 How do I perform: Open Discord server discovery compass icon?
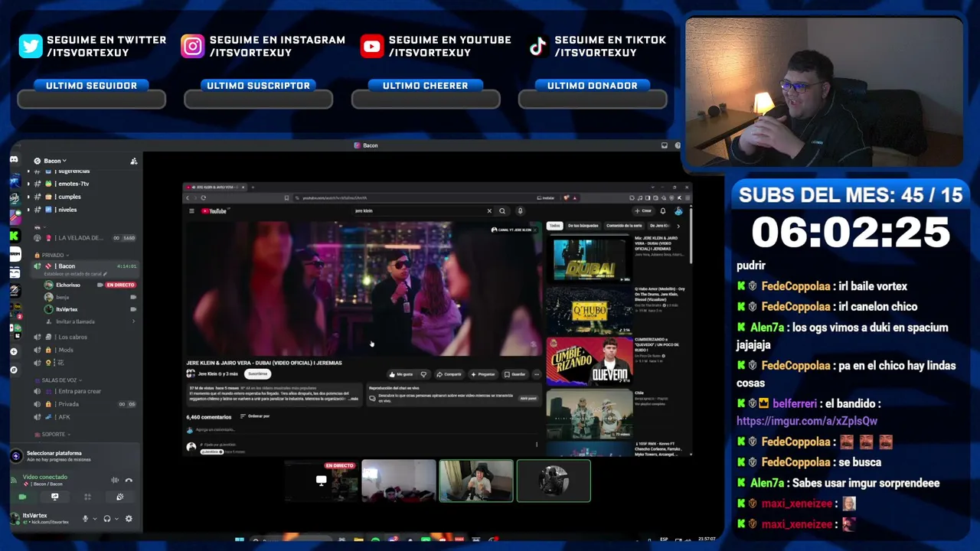click(14, 370)
